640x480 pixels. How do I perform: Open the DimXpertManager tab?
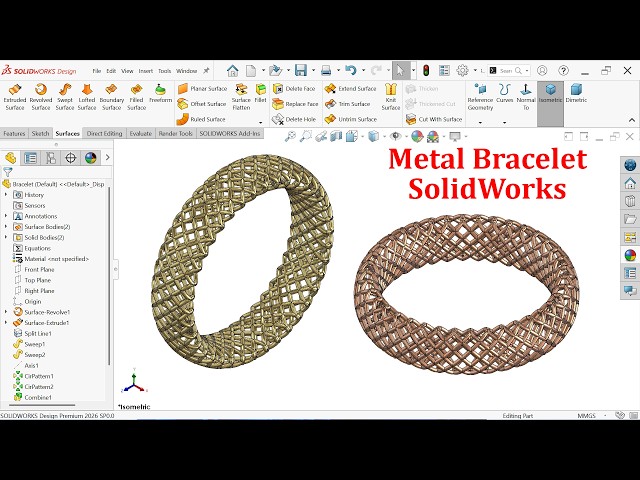click(71, 158)
